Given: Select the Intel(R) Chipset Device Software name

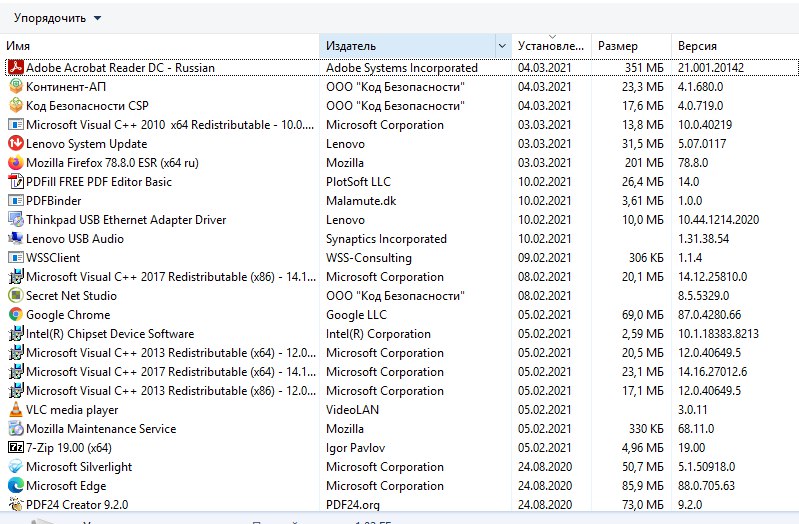Looking at the screenshot, I should (x=110, y=334).
